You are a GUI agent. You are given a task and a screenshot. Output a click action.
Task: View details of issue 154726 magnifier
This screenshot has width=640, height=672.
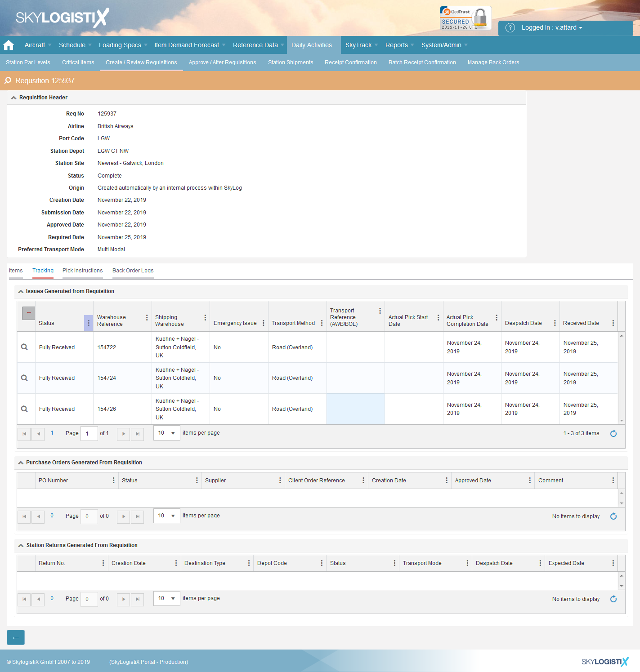tap(24, 409)
